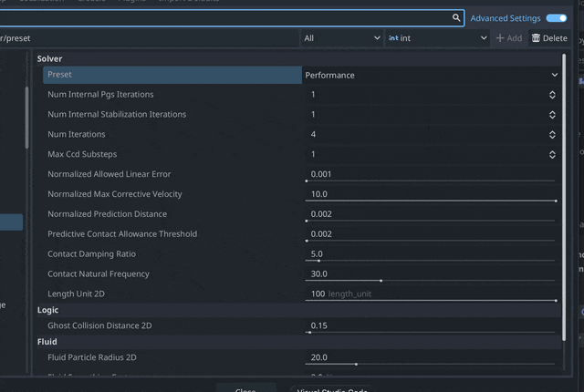Click the Normalized Max Corrective Velocity slider

(431, 201)
